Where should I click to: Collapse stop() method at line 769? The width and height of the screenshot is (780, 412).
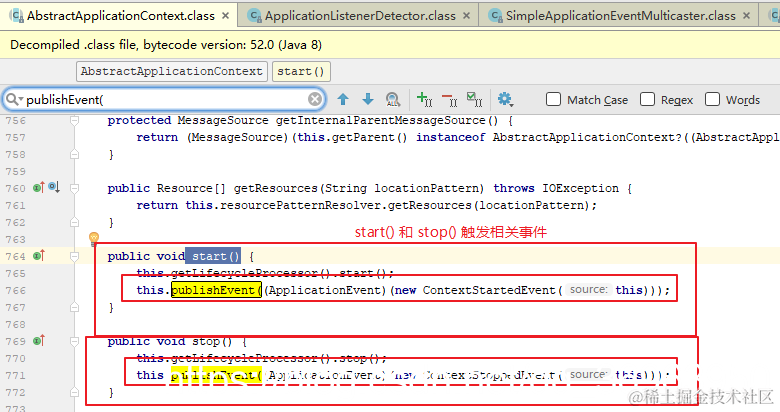(x=75, y=341)
